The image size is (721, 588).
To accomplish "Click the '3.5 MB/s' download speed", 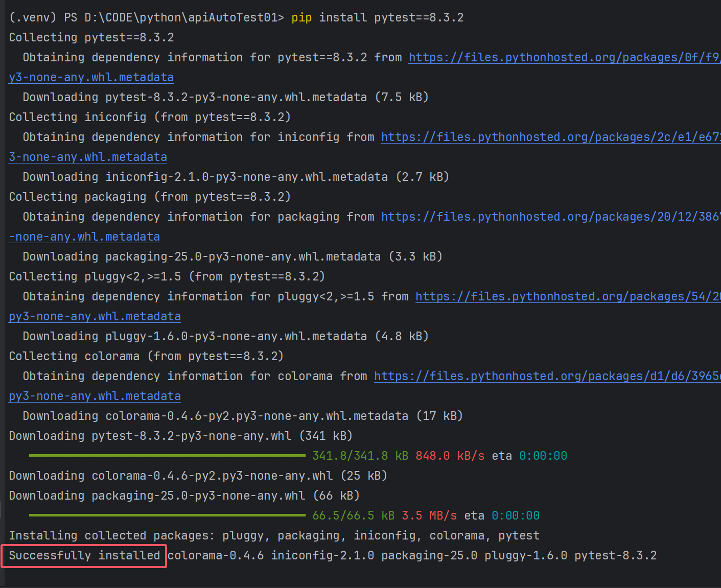I will (x=429, y=515).
